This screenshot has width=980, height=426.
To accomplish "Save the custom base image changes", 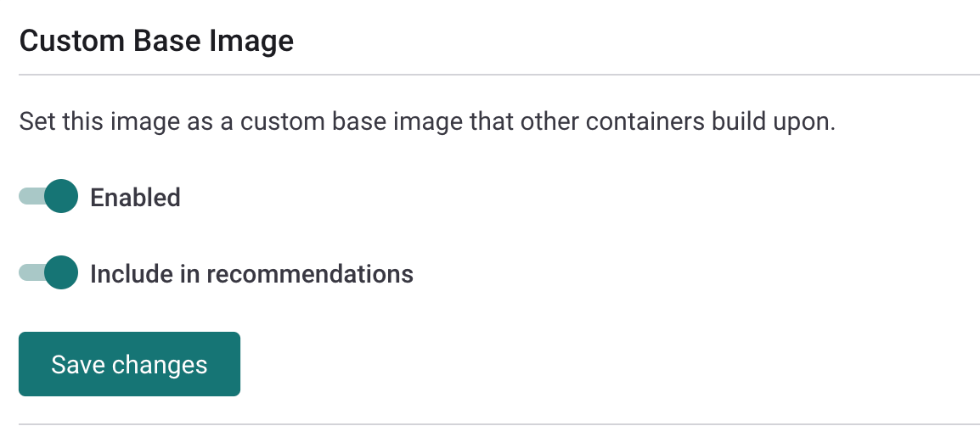I will point(129,364).
